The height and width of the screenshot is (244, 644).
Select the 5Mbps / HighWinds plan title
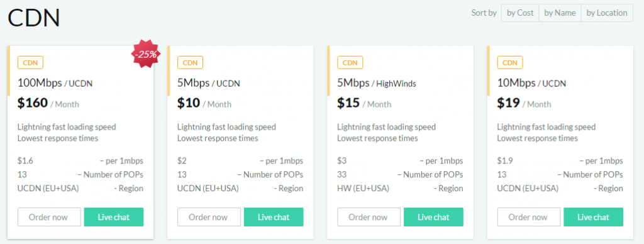coord(377,84)
